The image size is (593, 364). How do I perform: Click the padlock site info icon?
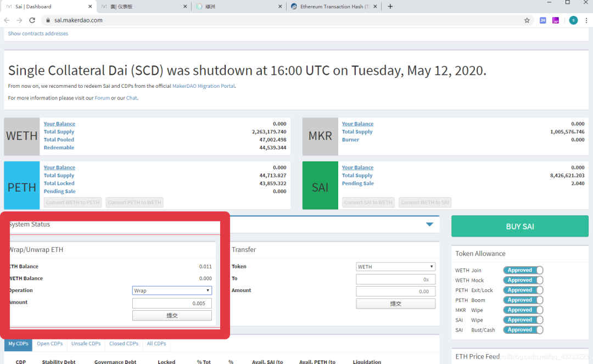coord(48,20)
